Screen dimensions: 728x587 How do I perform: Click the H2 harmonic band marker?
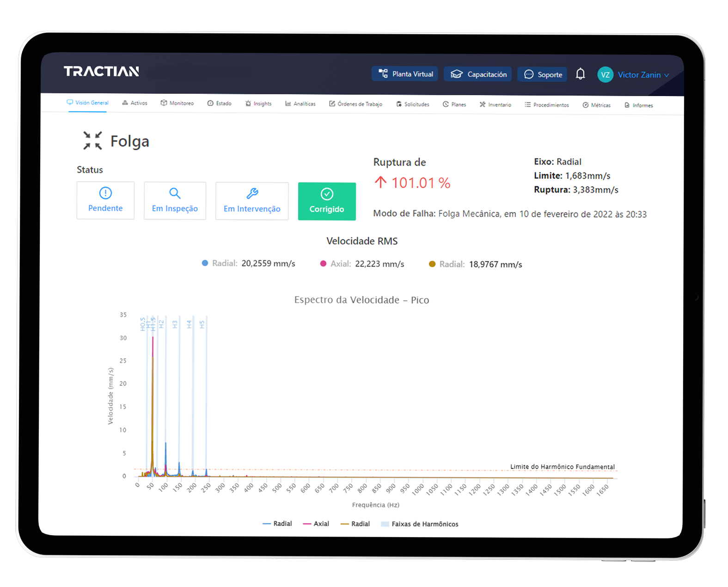click(x=161, y=324)
